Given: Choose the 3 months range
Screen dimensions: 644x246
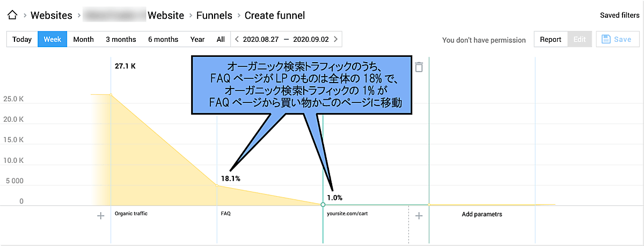Looking at the screenshot, I should pos(121,39).
